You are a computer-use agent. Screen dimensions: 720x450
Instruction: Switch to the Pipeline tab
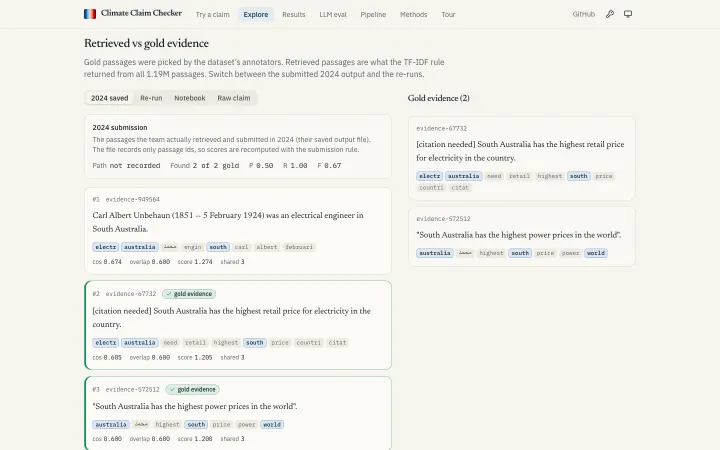[x=373, y=14]
